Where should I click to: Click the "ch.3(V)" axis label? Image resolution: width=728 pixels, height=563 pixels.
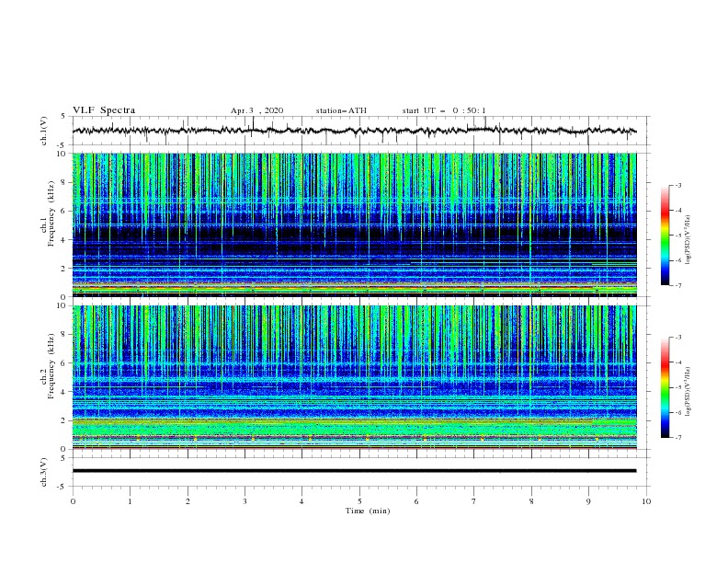(x=44, y=472)
